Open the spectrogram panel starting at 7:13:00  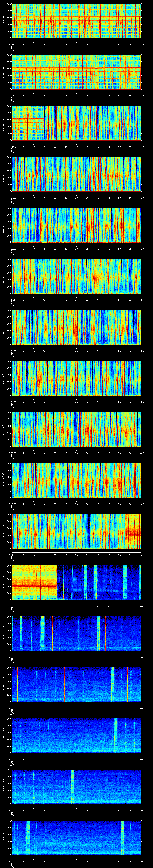[x=77, y=633]
